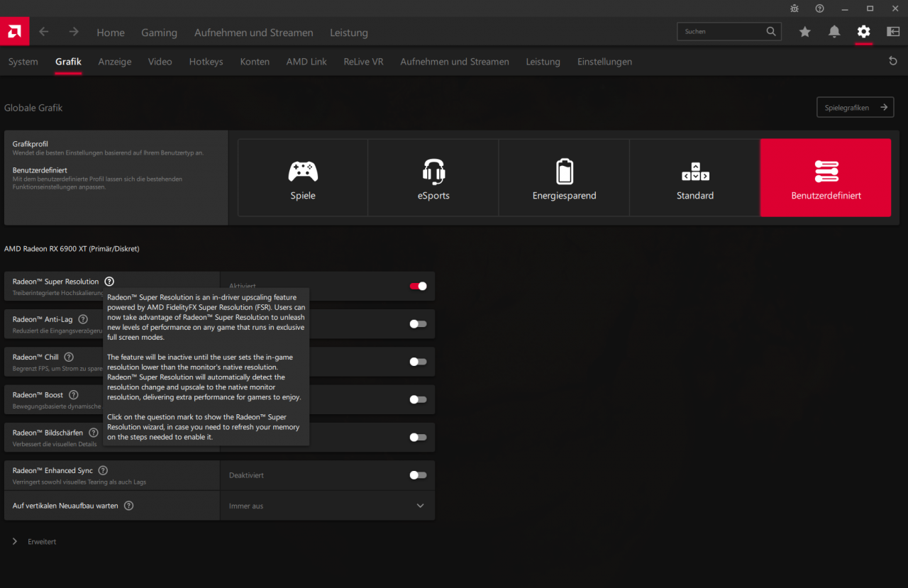Image resolution: width=908 pixels, height=588 pixels.
Task: Click the Globale Grafik heading
Action: click(x=33, y=108)
